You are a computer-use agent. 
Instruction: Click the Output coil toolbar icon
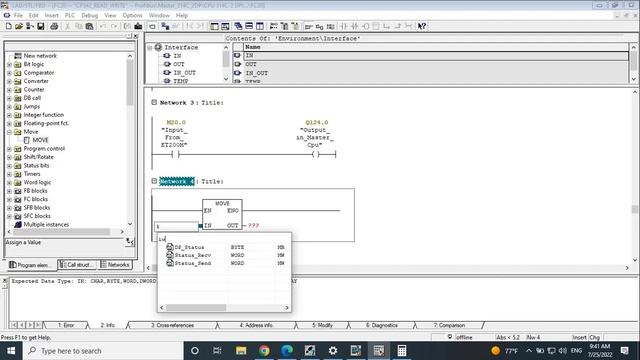click(x=365, y=26)
